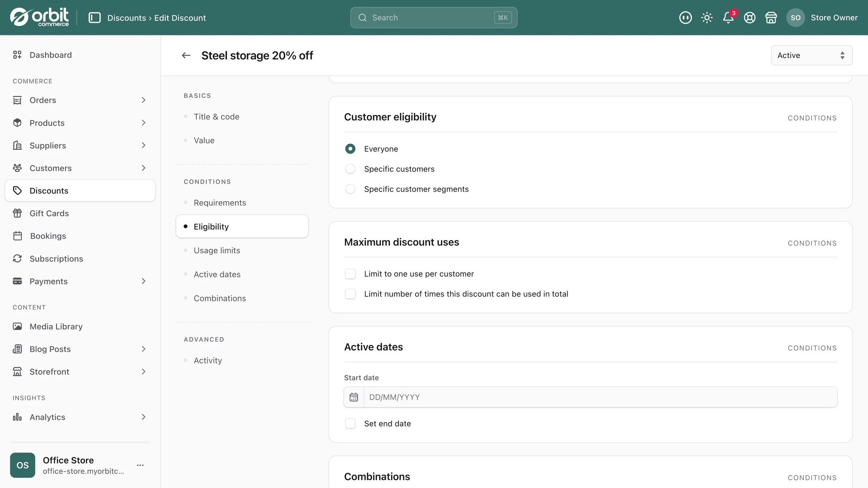
Task: Click the Bookings calendar icon
Action: click(17, 236)
